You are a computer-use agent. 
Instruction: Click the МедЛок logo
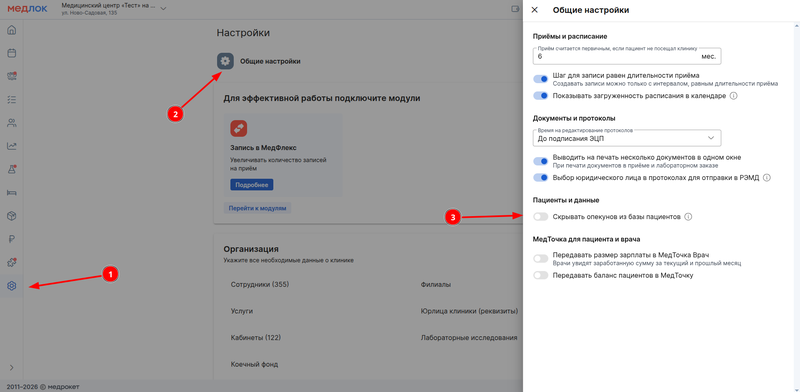point(27,9)
